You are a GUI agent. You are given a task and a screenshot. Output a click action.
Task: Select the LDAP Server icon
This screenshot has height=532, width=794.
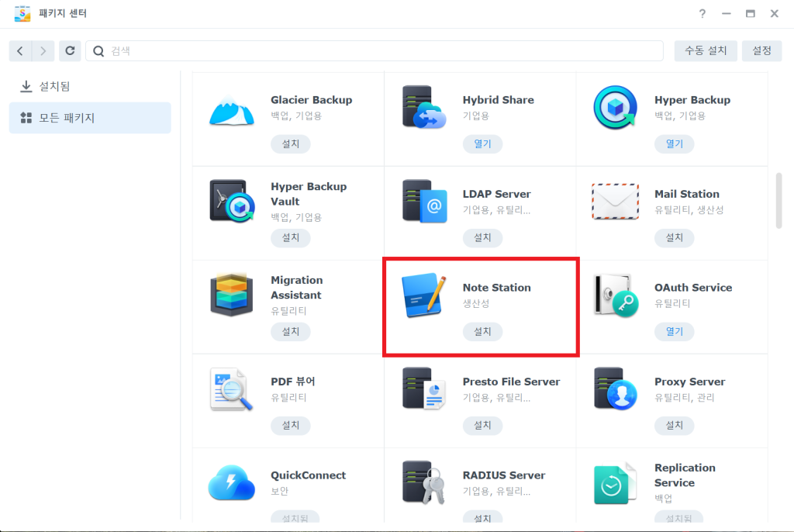(x=424, y=201)
